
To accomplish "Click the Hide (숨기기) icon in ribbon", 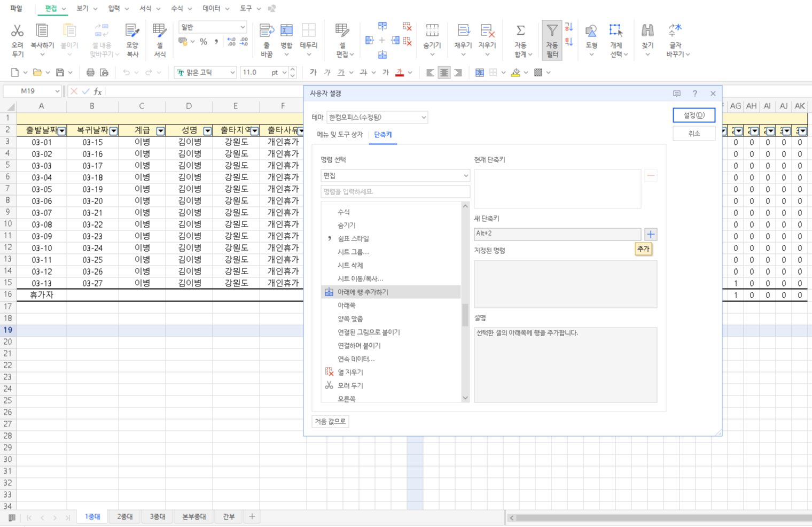I will [432, 31].
